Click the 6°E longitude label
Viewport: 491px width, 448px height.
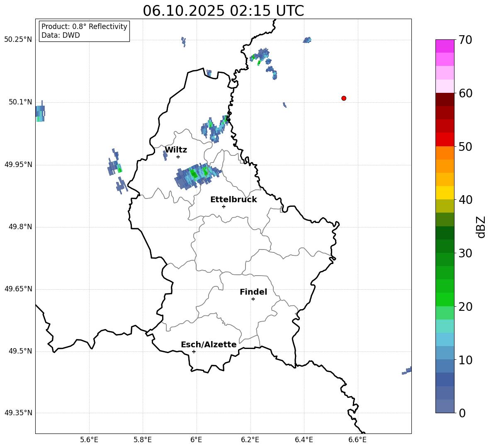(x=196, y=440)
